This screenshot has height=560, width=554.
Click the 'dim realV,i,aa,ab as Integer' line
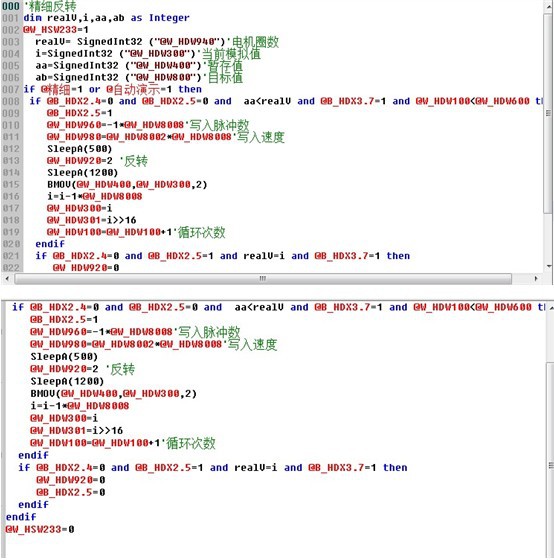[x=106, y=18]
